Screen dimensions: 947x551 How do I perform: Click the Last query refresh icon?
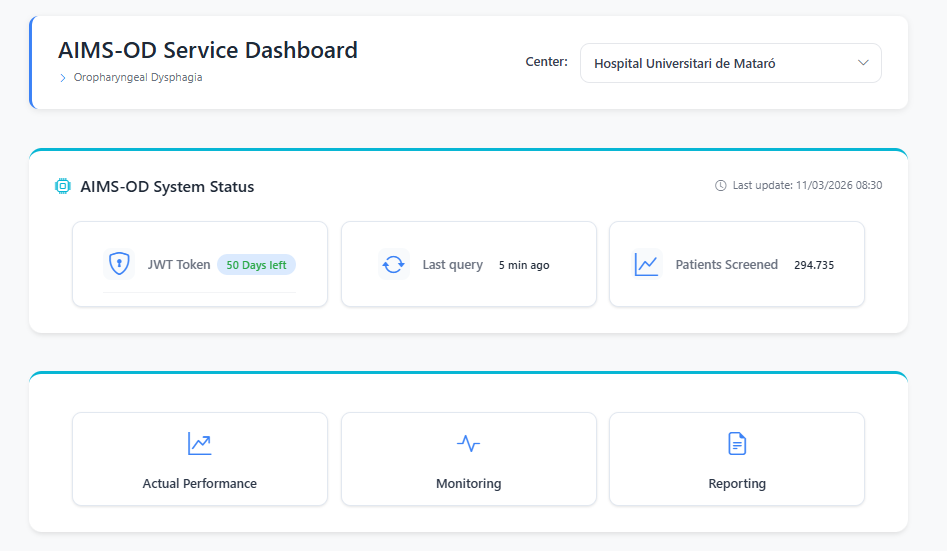(x=393, y=265)
